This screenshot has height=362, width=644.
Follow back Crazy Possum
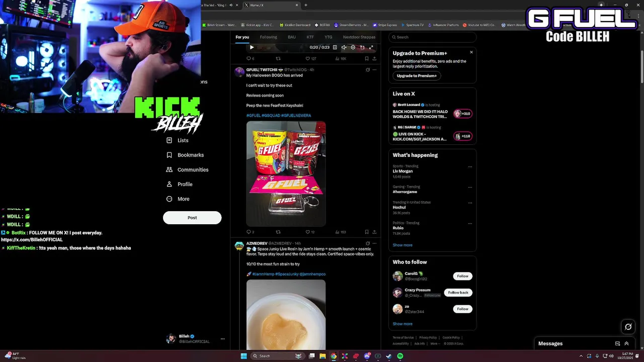458,293
